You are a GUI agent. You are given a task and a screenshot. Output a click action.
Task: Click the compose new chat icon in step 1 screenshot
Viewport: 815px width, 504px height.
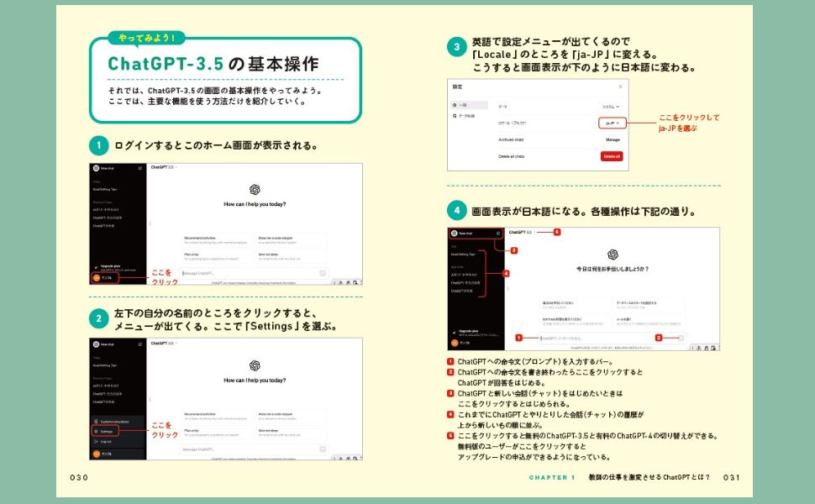139,168
